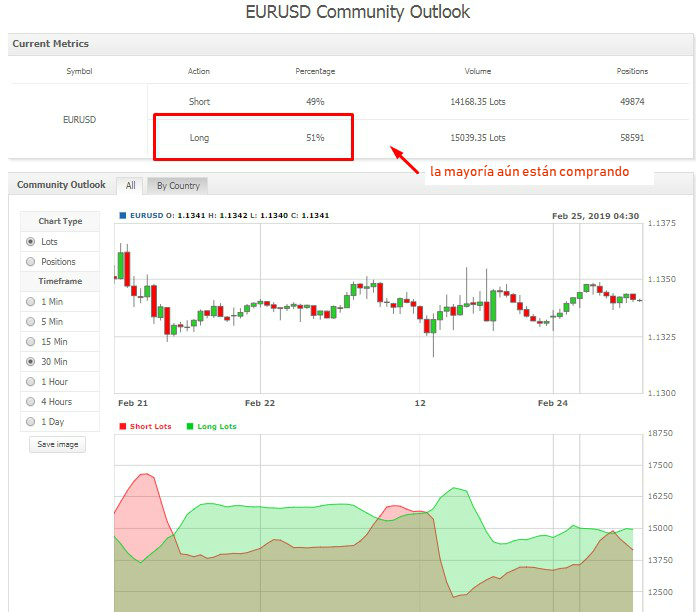696x612 pixels.
Task: Click the 15000 lots axis label
Action: [660, 528]
